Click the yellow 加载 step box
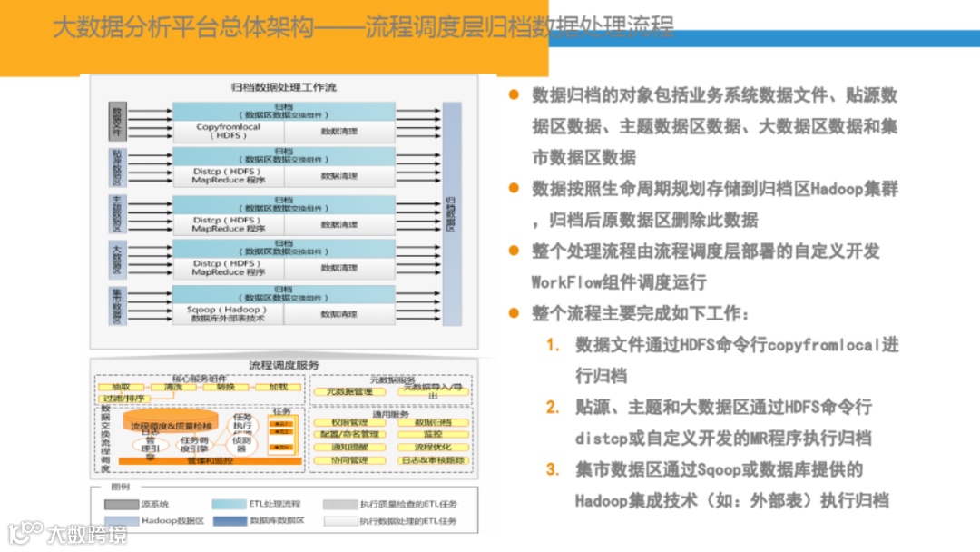 pos(279,388)
